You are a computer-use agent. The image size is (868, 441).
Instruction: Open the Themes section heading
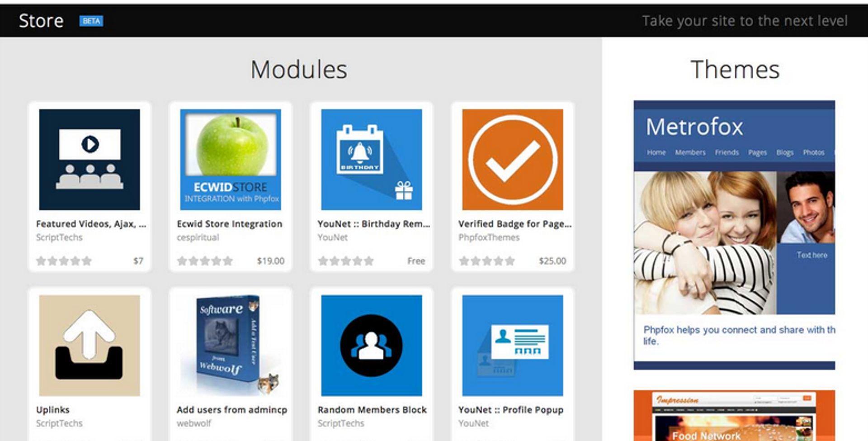(735, 70)
